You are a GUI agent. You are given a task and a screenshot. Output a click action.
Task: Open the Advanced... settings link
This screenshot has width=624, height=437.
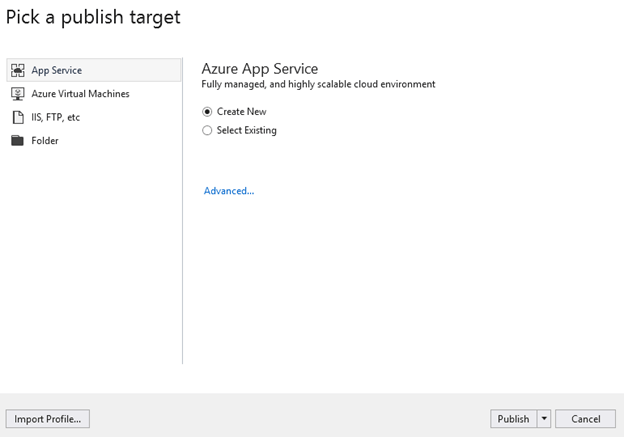coord(229,191)
